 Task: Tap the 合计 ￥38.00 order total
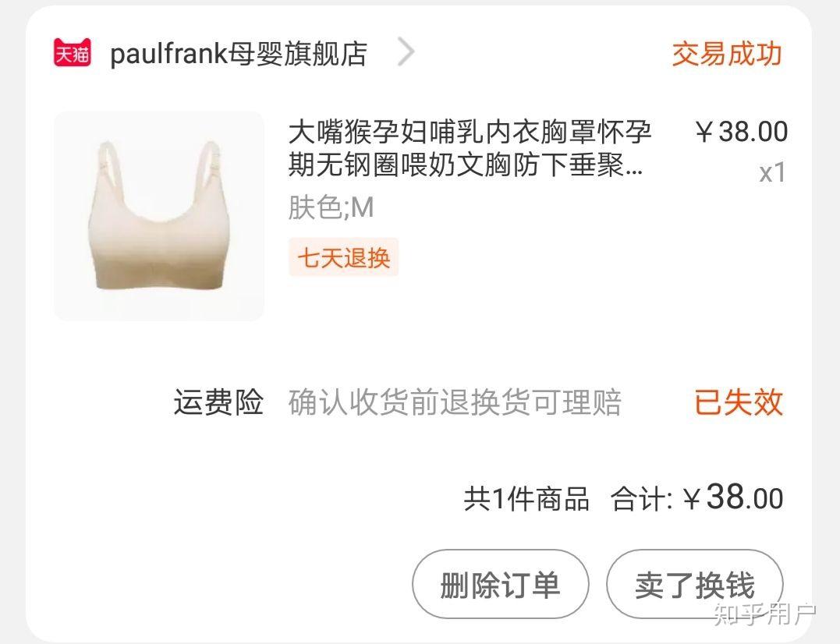697,497
